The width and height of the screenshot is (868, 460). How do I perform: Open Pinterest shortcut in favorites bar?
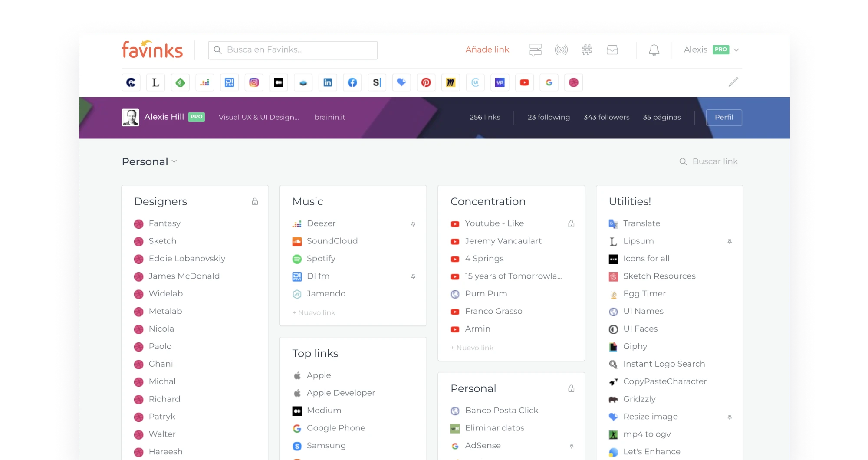pos(426,82)
